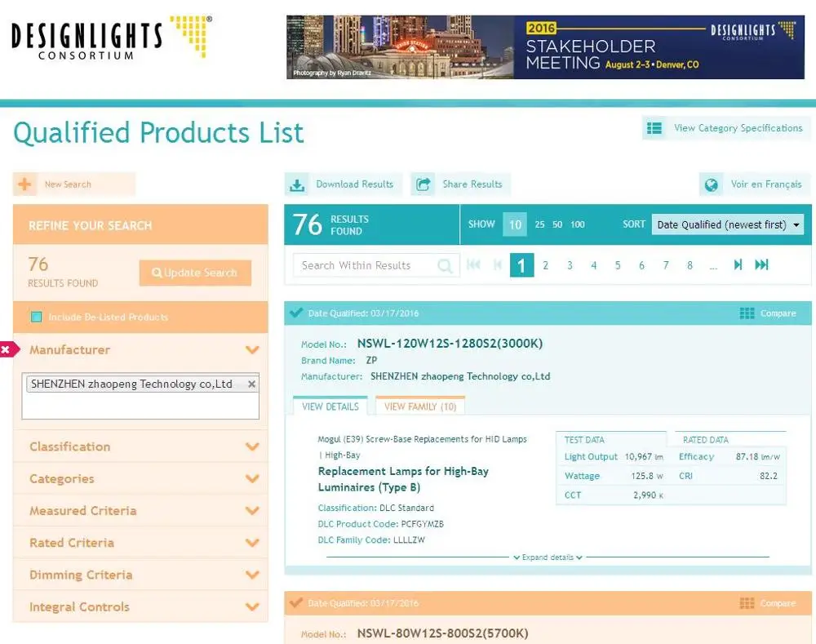Click the orange plus New Search icon

24,184
